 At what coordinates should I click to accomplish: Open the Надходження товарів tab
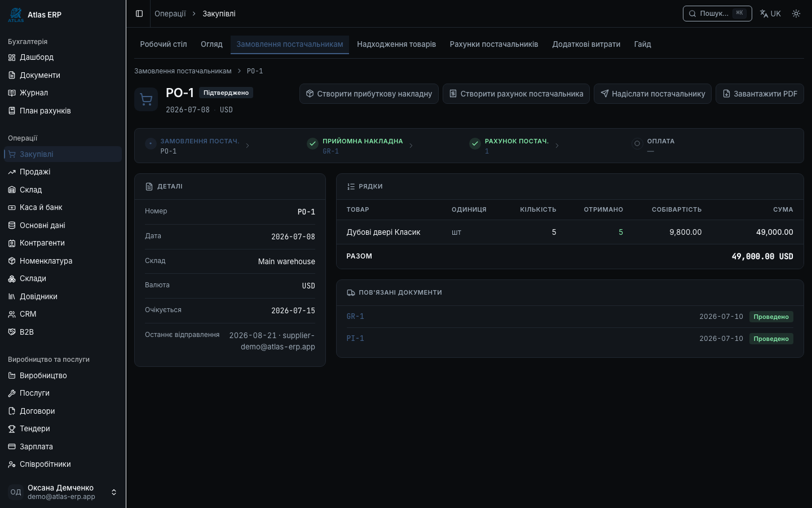396,44
